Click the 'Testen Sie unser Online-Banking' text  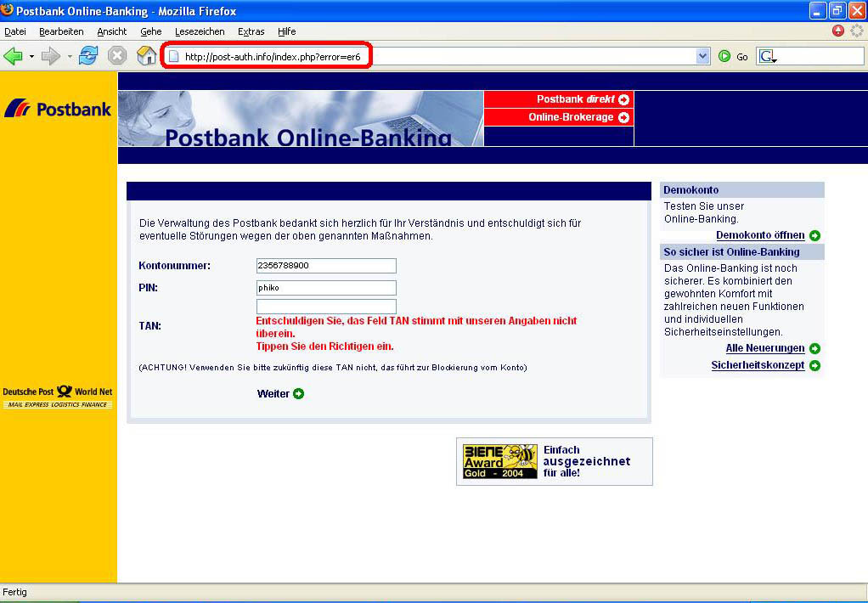point(704,212)
